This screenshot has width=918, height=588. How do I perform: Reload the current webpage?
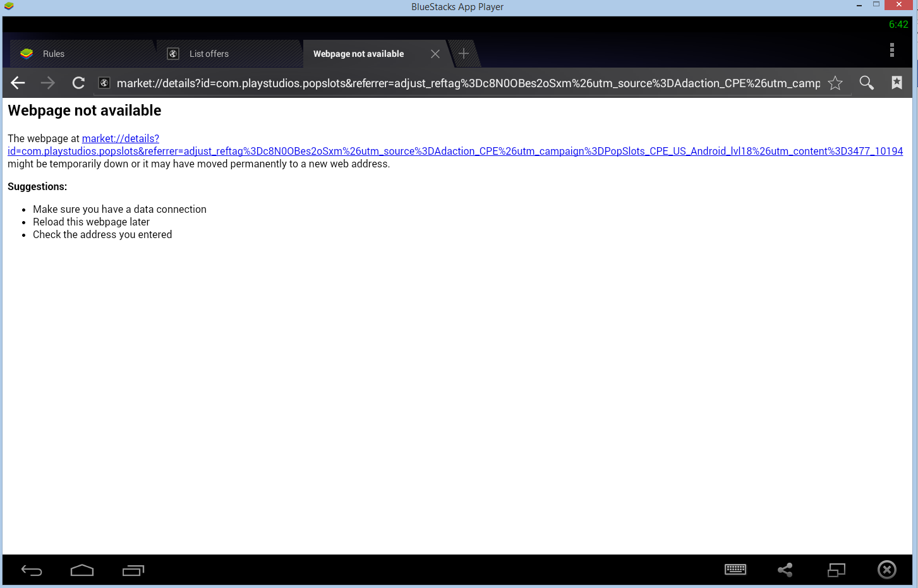[78, 83]
